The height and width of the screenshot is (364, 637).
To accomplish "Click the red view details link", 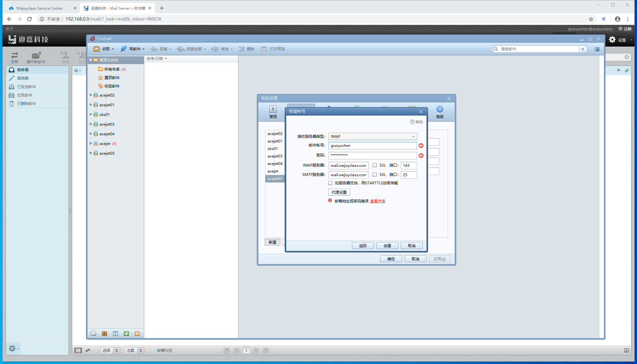I will (377, 201).
